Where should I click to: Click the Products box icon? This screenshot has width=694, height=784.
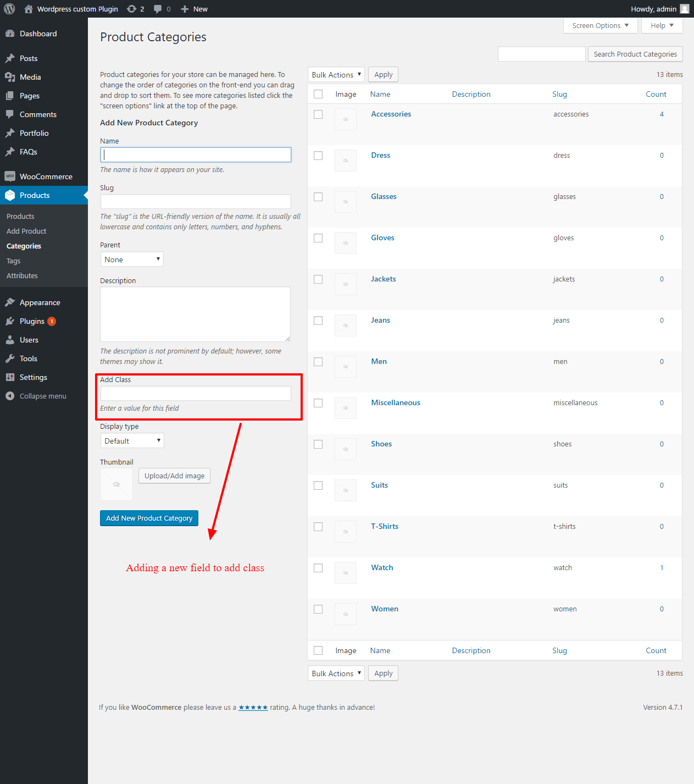coord(10,195)
